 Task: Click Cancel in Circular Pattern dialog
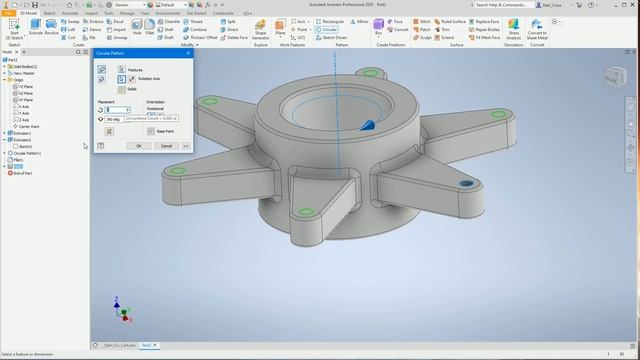pyautogui.click(x=167, y=146)
